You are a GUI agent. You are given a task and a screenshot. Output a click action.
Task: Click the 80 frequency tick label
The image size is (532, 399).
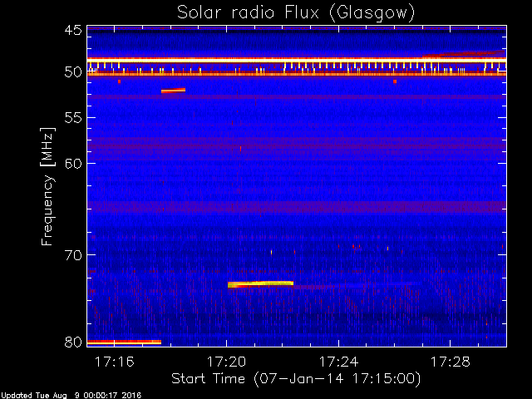point(73,342)
